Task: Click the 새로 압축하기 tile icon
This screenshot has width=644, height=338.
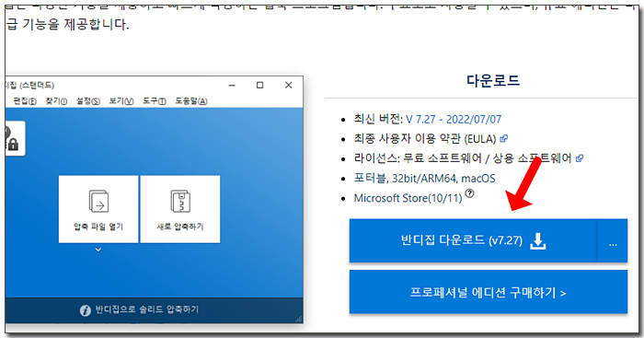Action: pyautogui.click(x=180, y=202)
